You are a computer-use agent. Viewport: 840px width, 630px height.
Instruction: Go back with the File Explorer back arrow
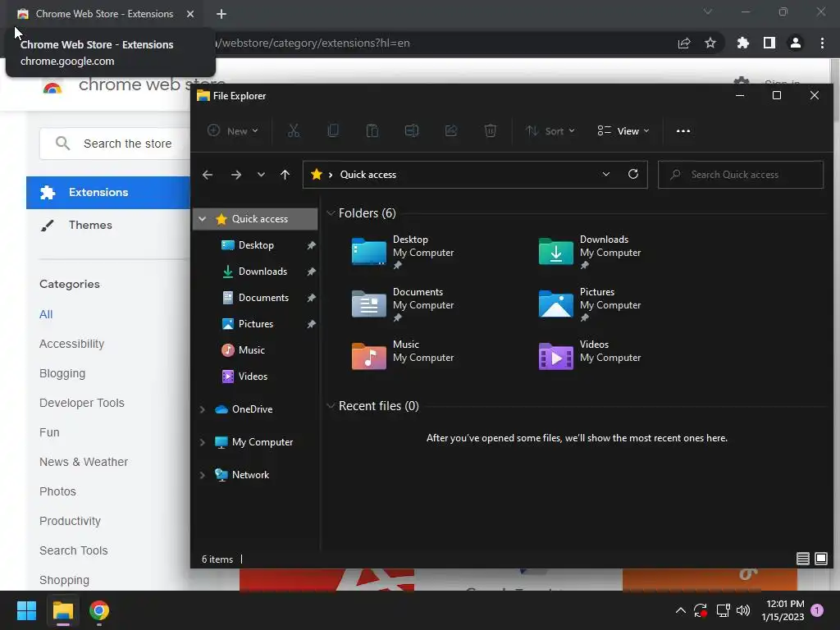(x=208, y=175)
